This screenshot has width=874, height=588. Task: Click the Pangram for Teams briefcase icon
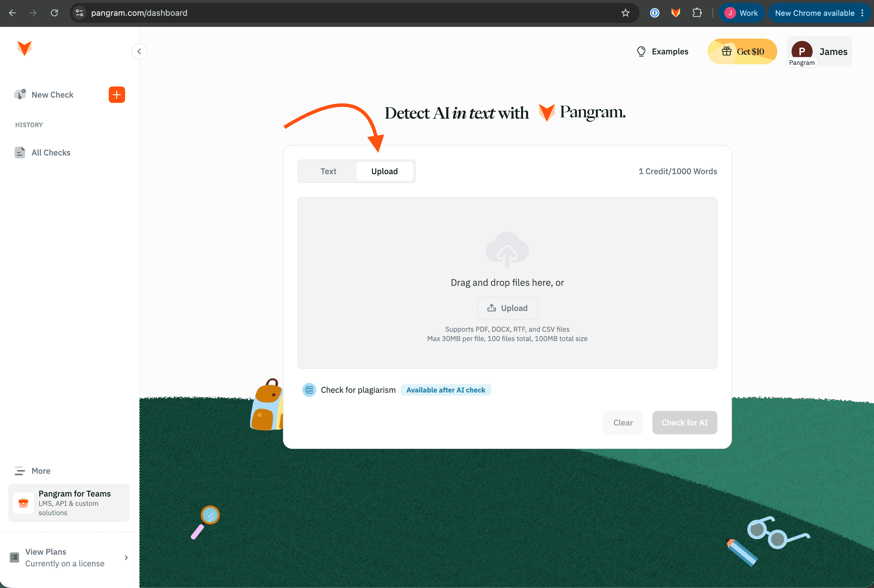23,502
